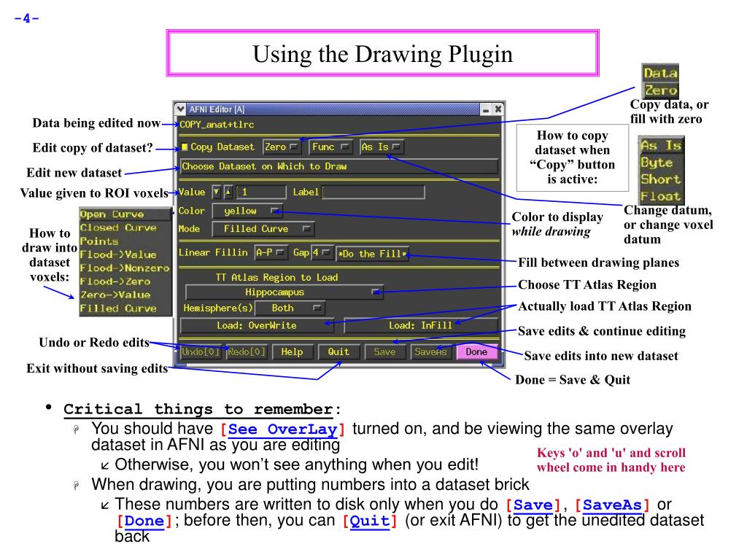Click the Value number field
Screen dimensions: 747x560
(261, 192)
